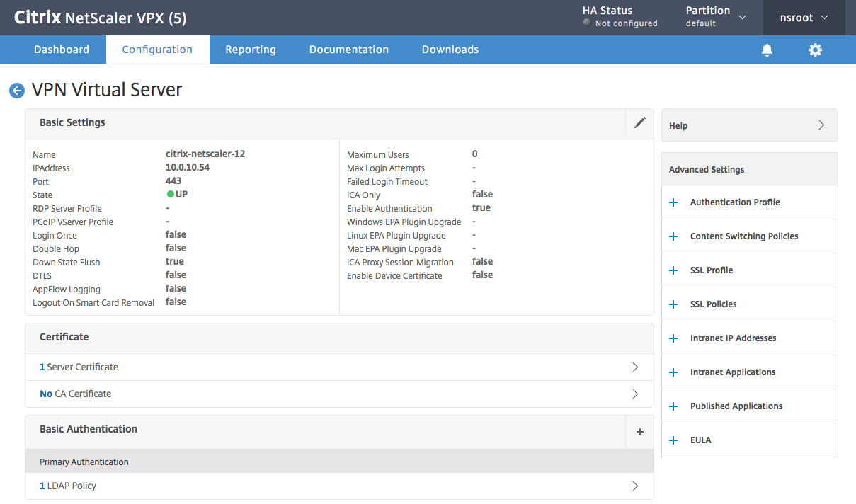
Task: Click plus icon for Intranet Applications
Action: [x=673, y=372]
